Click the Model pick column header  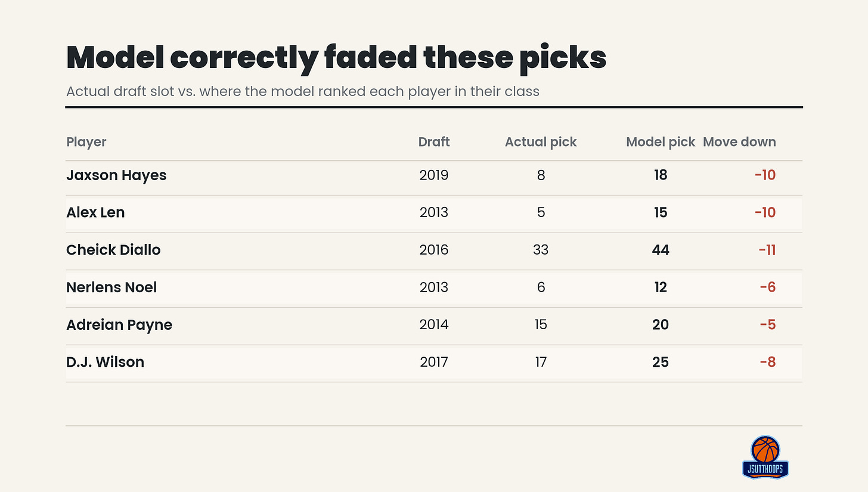coord(661,142)
